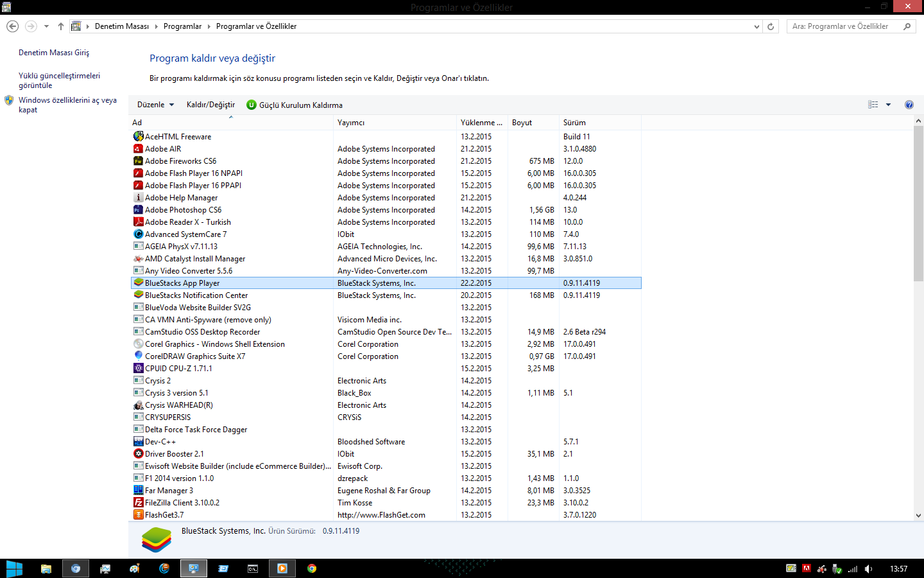Click Programlar in the breadcrumb
The image size is (924, 578).
pos(182,26)
